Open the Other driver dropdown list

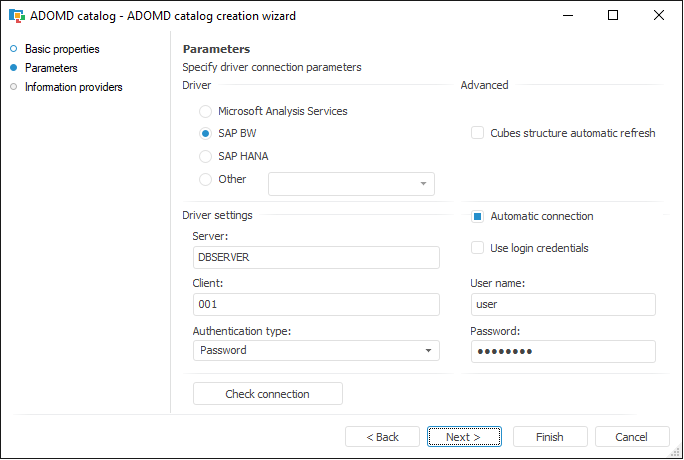[423, 184]
